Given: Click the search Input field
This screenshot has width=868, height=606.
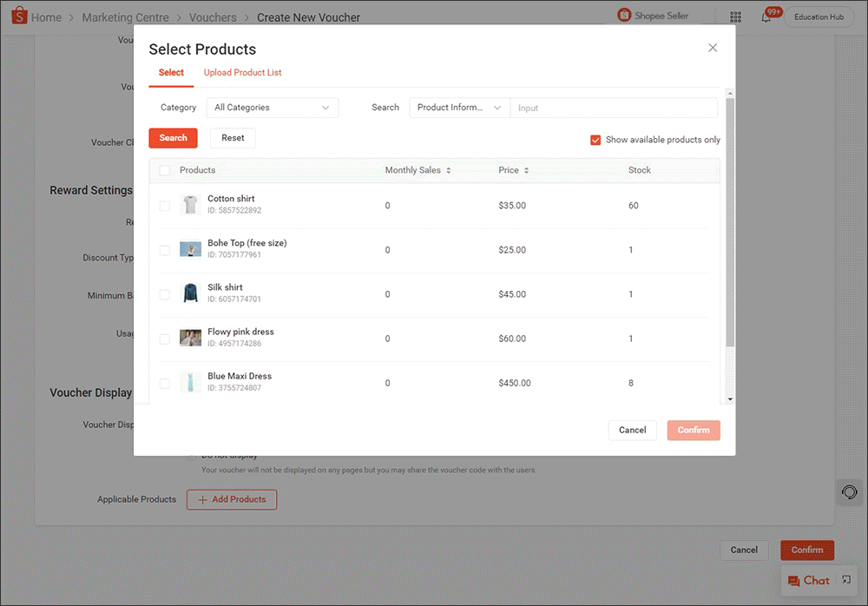Looking at the screenshot, I should point(614,107).
